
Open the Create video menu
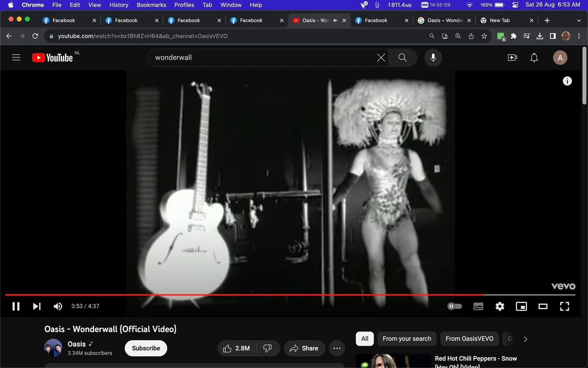(512, 58)
